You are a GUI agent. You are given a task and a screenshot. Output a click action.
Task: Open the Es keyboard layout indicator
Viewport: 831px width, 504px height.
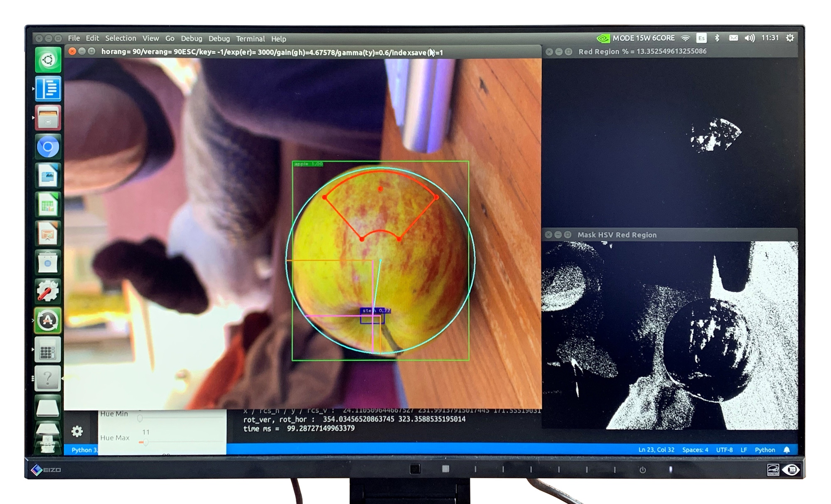[x=701, y=38]
